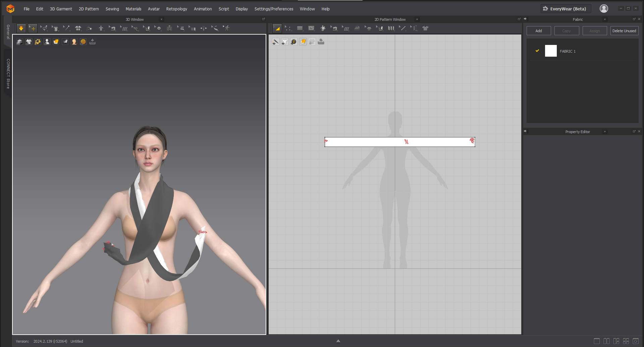Screen dimensions: 644x347
Task: Open the Sewing menu
Action: point(112,9)
